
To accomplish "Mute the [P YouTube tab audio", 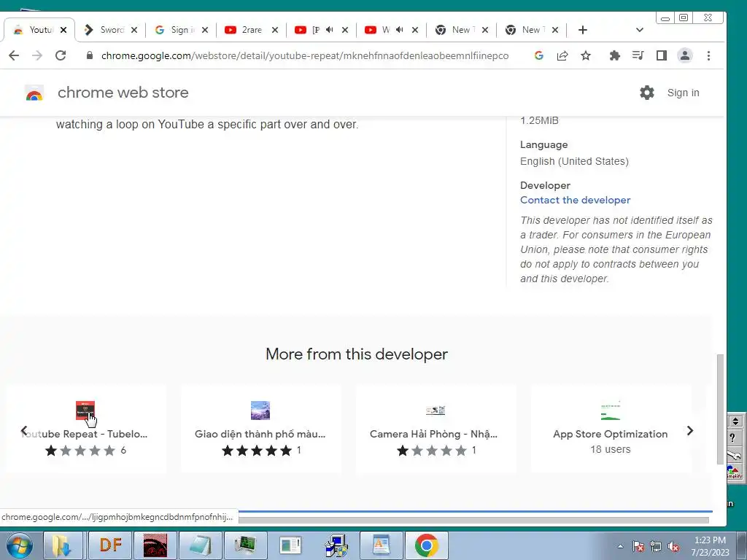I will [329, 29].
